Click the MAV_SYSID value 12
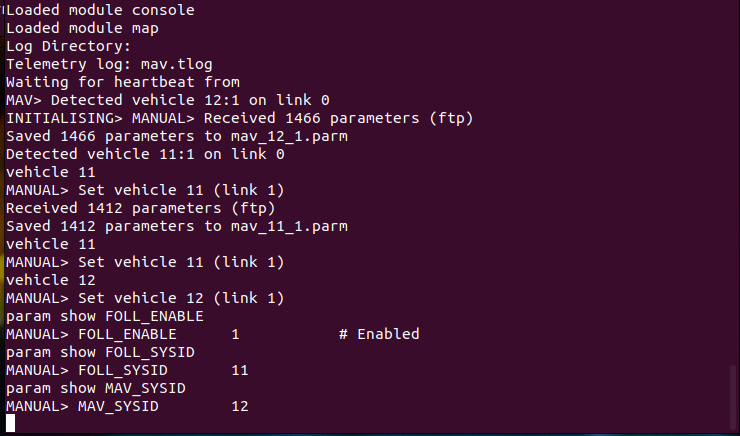This screenshot has width=740, height=436. [x=239, y=406]
